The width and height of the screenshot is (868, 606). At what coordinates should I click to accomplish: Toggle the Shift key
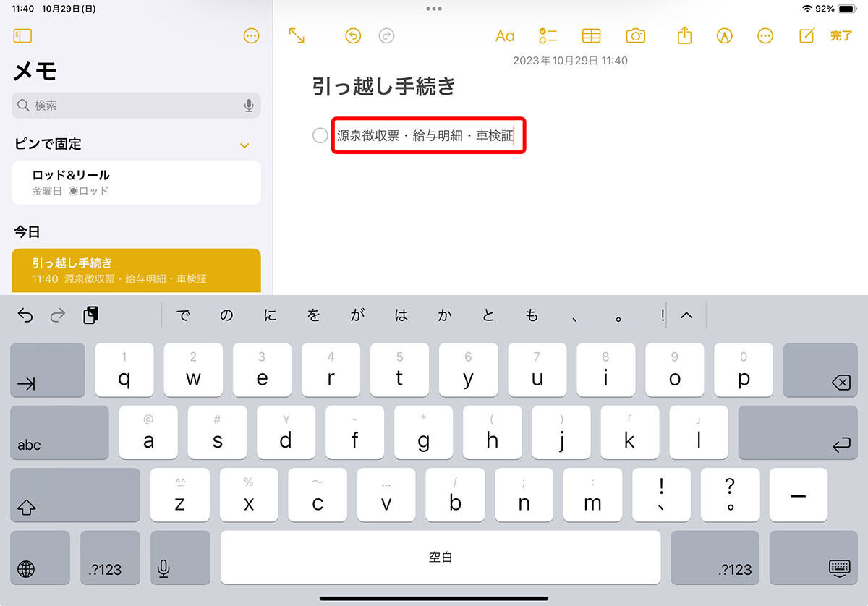(x=75, y=495)
